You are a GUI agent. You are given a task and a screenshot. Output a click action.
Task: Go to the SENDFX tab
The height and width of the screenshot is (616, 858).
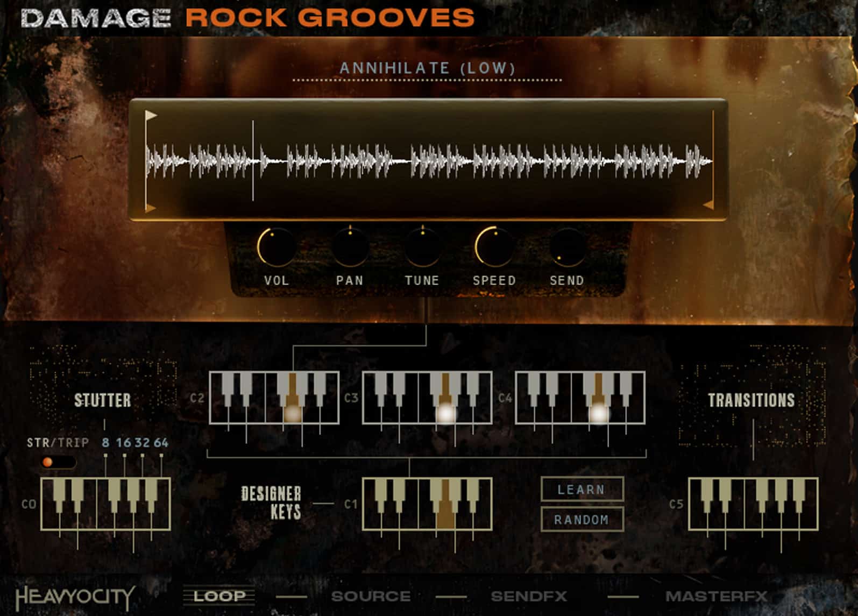pyautogui.click(x=529, y=596)
